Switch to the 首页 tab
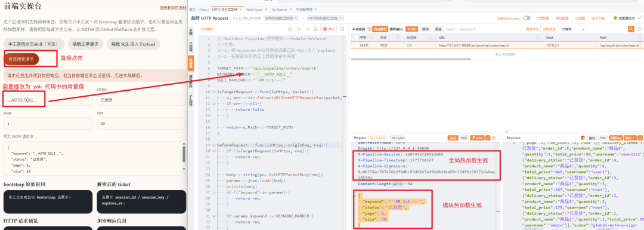 click(192, 10)
